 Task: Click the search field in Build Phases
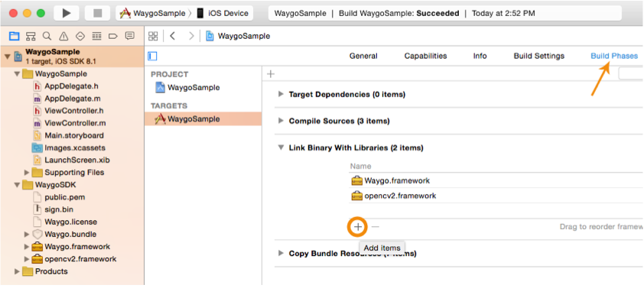[x=631, y=74]
